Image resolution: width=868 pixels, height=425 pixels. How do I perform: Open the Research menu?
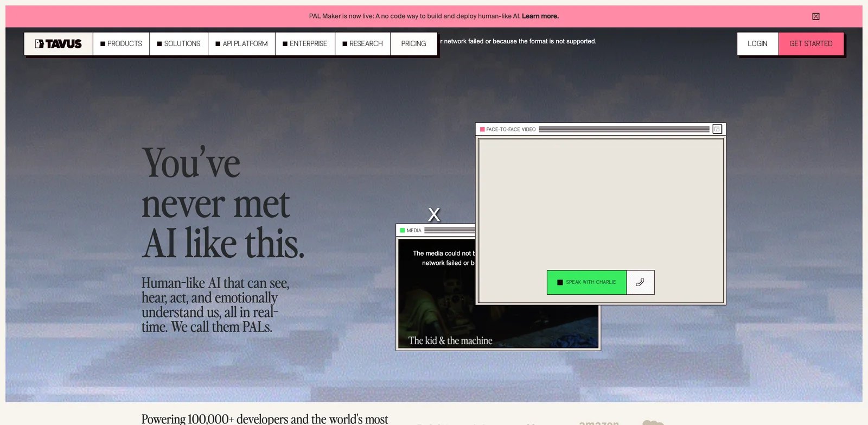click(362, 44)
